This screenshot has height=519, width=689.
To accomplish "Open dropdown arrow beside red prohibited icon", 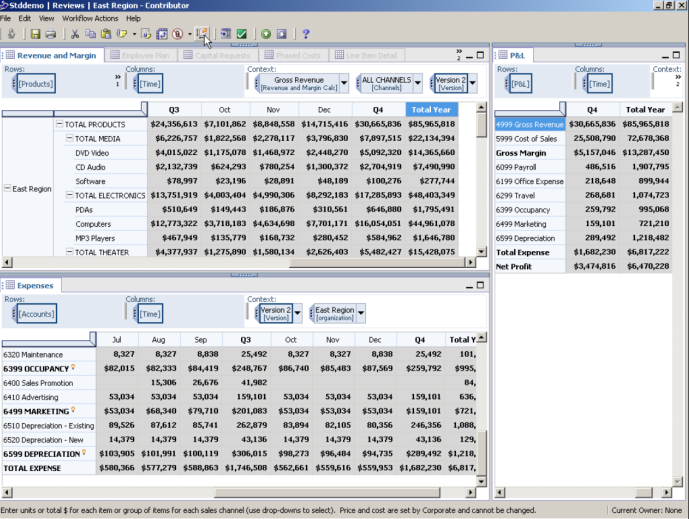I will [190, 34].
